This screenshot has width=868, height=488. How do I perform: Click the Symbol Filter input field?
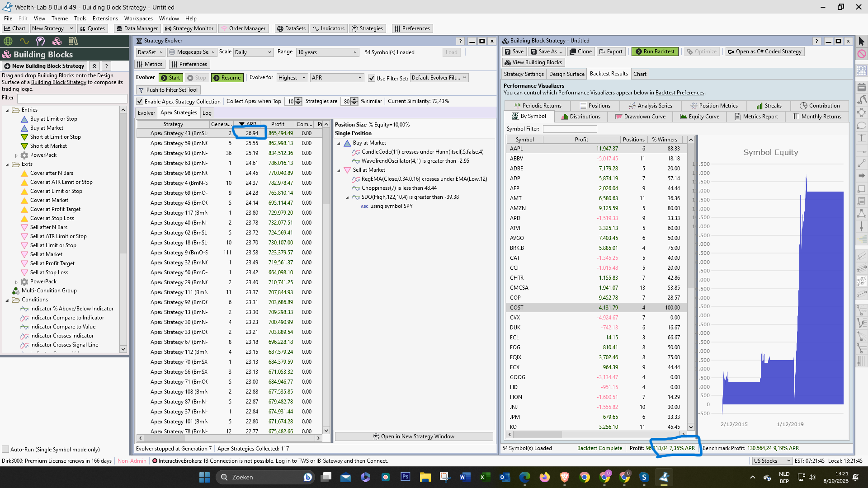(x=570, y=129)
